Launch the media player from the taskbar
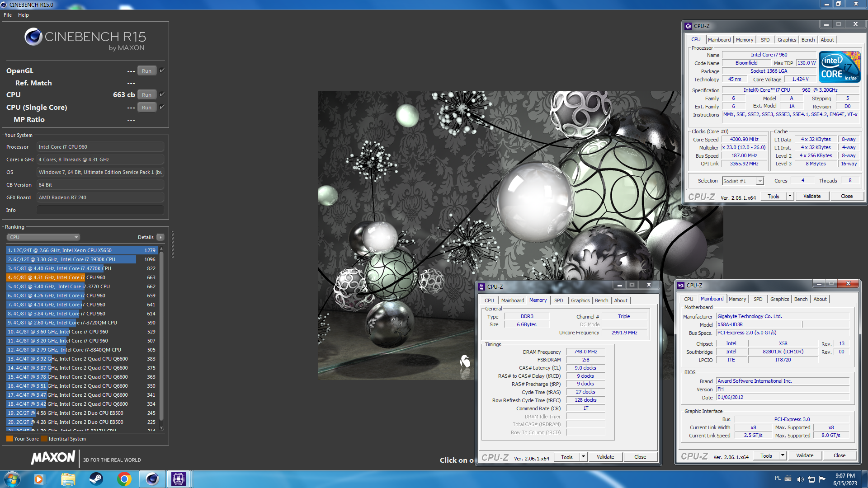868x488 pixels. click(39, 479)
